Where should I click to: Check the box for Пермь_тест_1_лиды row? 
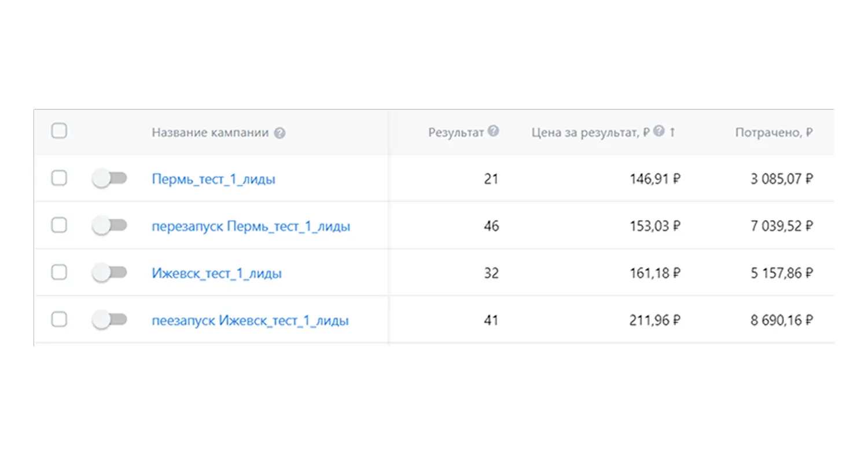tap(59, 178)
